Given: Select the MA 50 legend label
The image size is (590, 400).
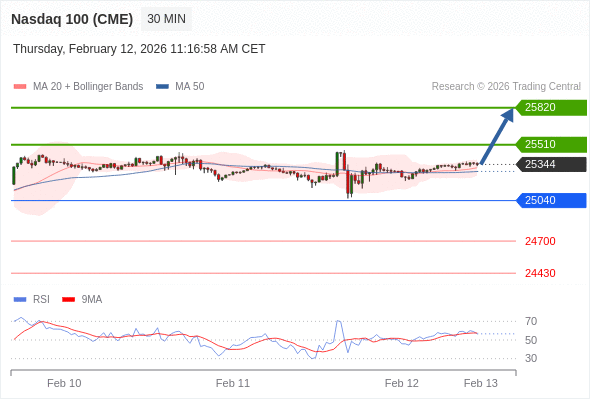Looking at the screenshot, I should click(x=190, y=87).
